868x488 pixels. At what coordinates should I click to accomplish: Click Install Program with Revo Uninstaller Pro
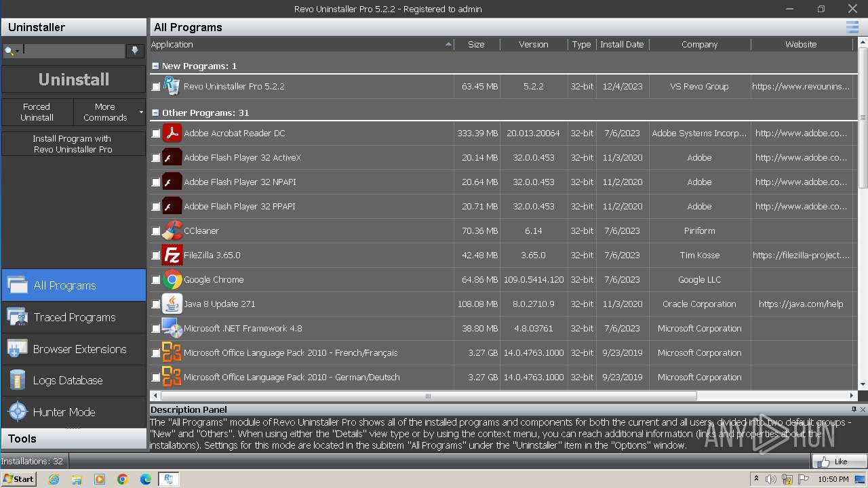click(x=73, y=144)
